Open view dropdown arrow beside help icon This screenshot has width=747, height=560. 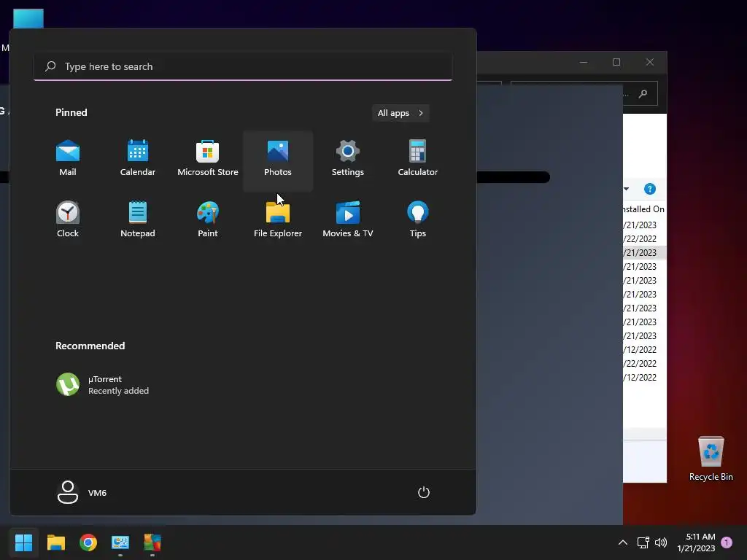point(627,189)
